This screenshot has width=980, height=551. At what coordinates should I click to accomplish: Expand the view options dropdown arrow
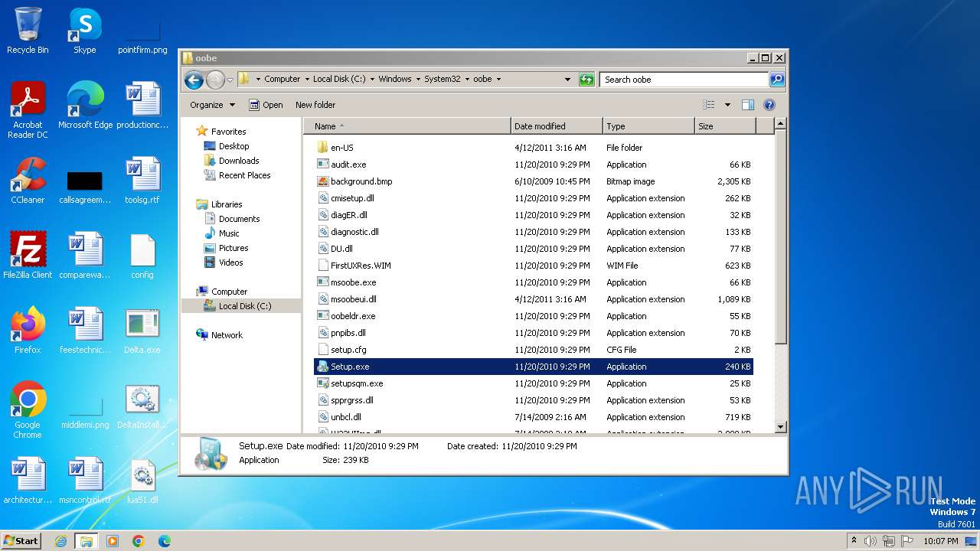[x=727, y=105]
